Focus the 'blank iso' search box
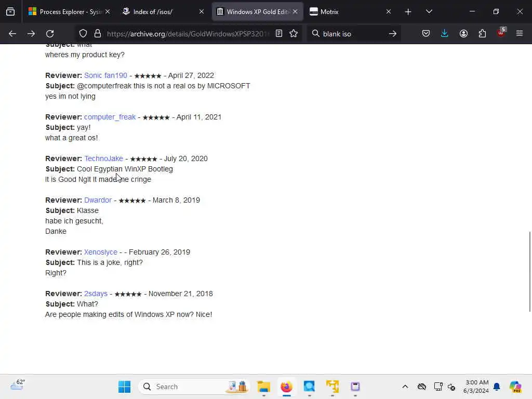Viewport: 532px width, 399px height. pos(353,34)
